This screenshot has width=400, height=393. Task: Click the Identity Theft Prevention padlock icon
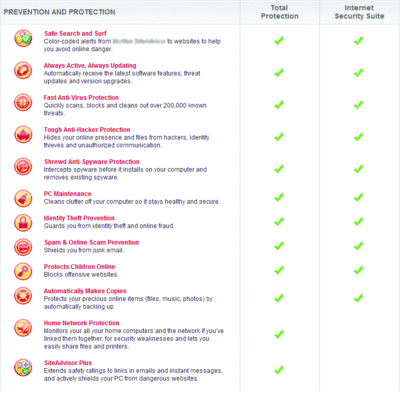[x=23, y=223]
